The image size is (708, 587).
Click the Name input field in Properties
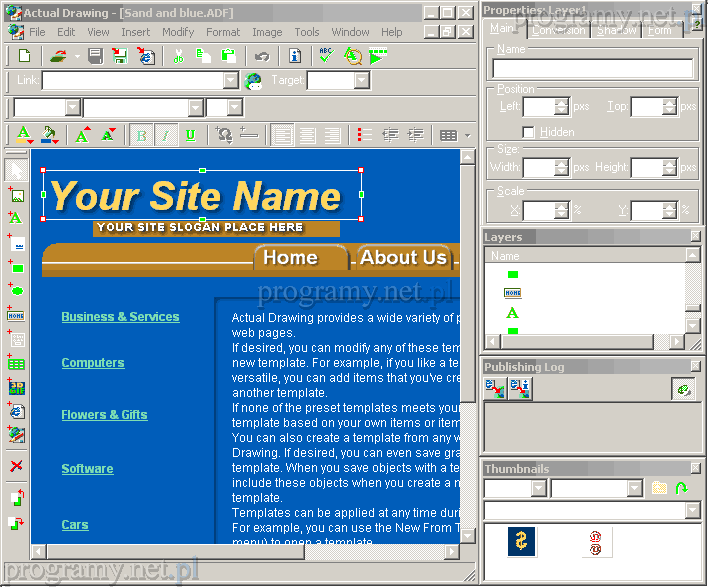tap(592, 69)
